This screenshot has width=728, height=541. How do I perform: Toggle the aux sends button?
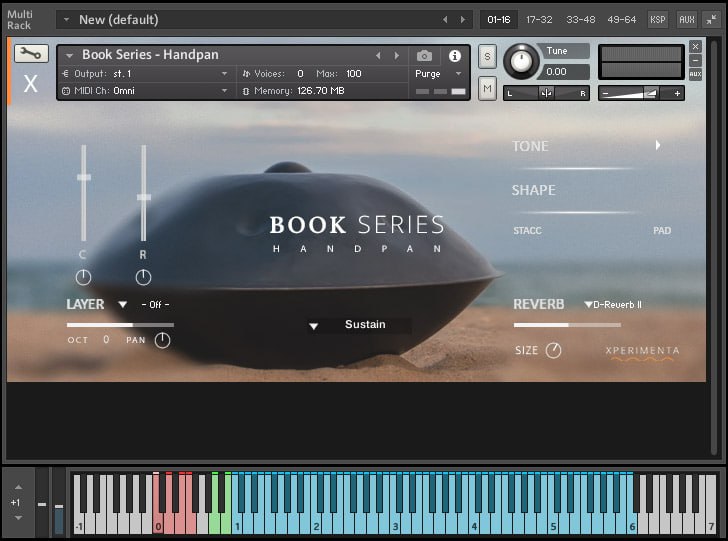coord(695,74)
